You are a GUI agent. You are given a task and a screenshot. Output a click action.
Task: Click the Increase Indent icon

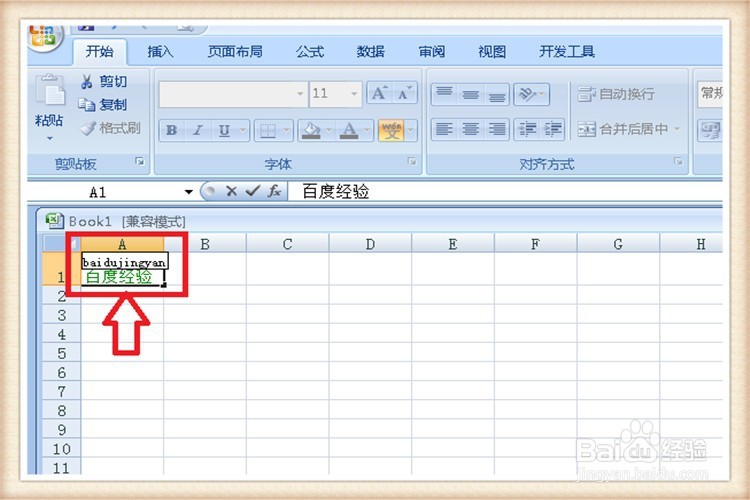pyautogui.click(x=552, y=129)
